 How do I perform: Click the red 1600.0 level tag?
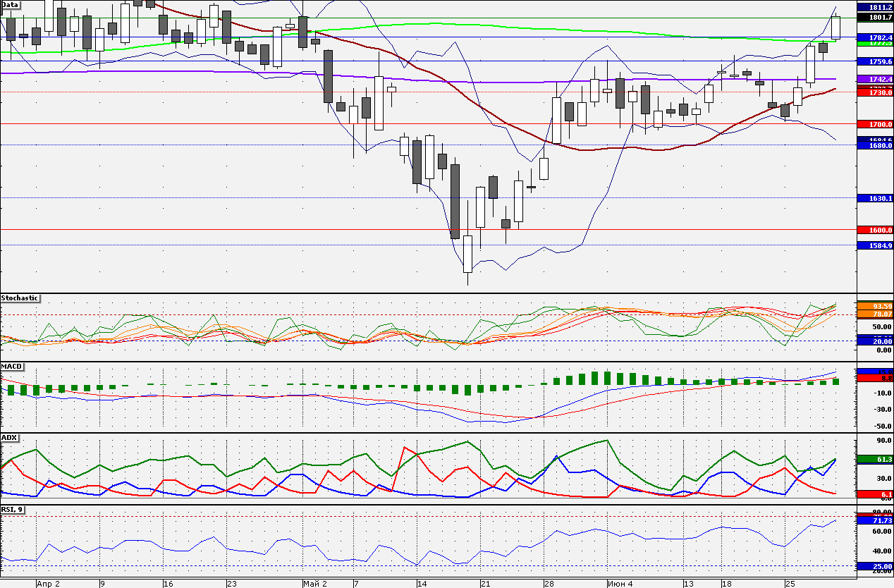pos(875,230)
